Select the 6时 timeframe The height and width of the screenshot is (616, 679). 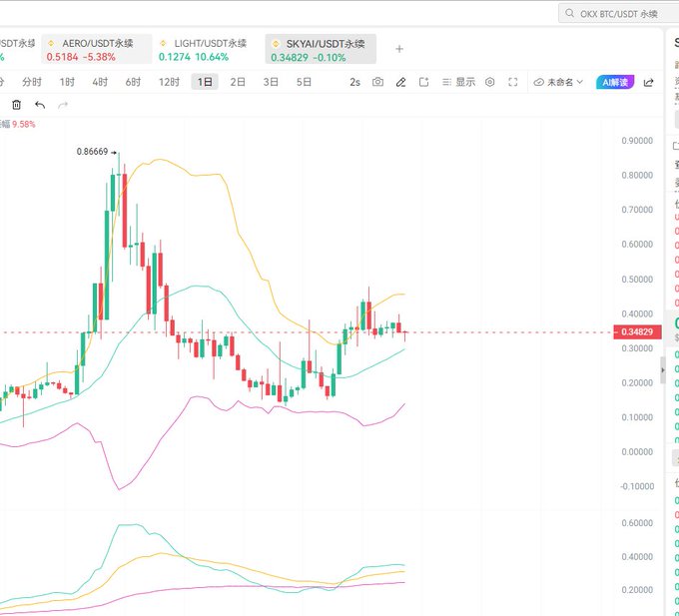(133, 82)
